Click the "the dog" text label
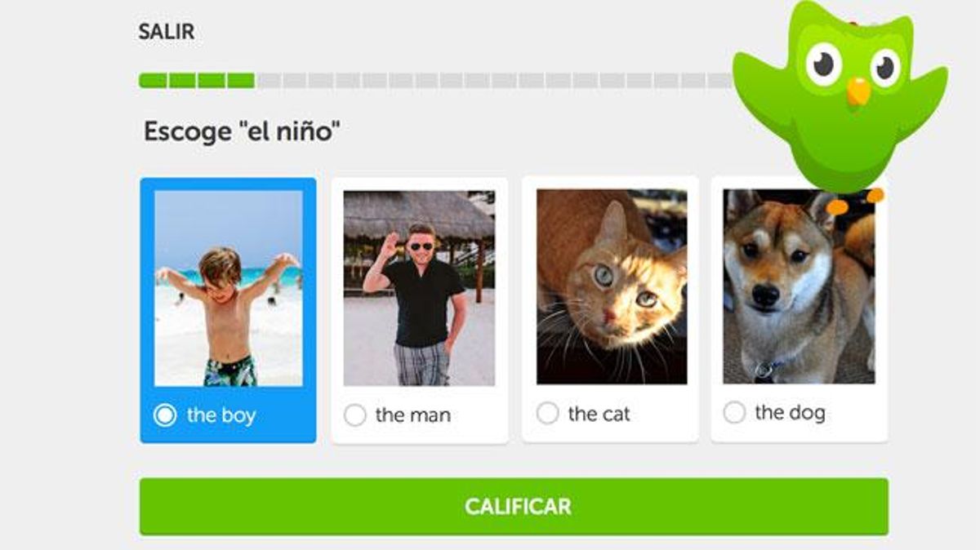The image size is (980, 550). 790,413
